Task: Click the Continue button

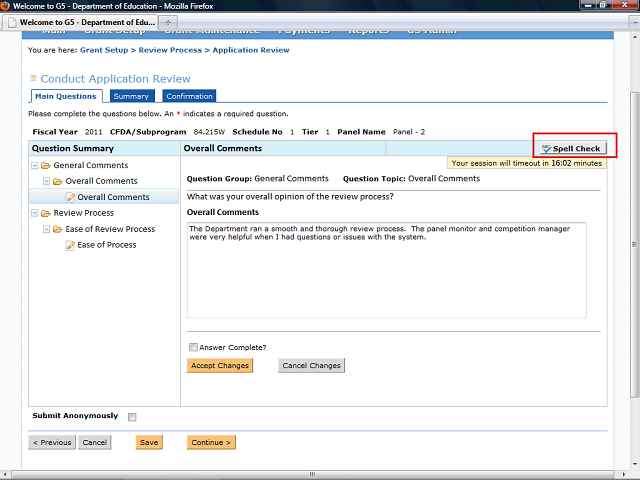Action: click(x=211, y=442)
